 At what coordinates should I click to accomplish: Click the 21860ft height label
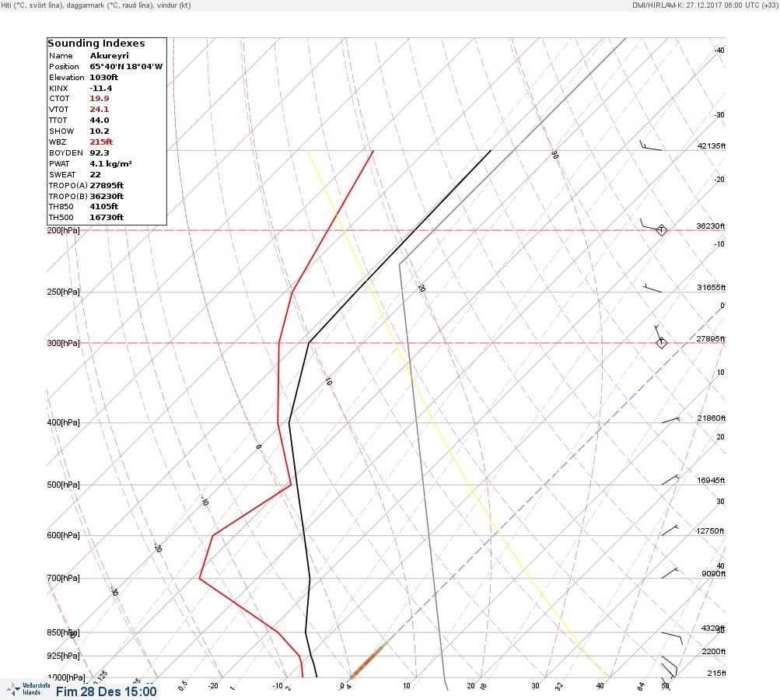coord(712,418)
